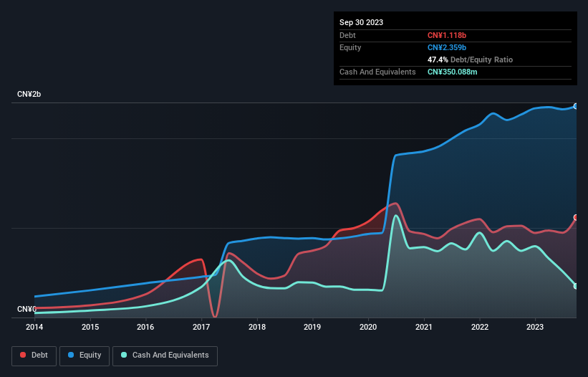Select the 2014 x-axis label
The height and width of the screenshot is (377, 588).
pyautogui.click(x=34, y=327)
